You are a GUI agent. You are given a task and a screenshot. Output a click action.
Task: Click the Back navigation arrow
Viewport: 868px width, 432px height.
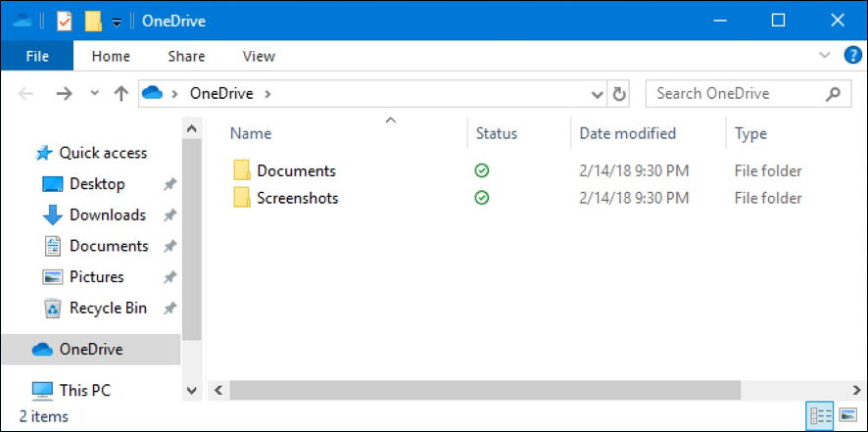(x=26, y=94)
